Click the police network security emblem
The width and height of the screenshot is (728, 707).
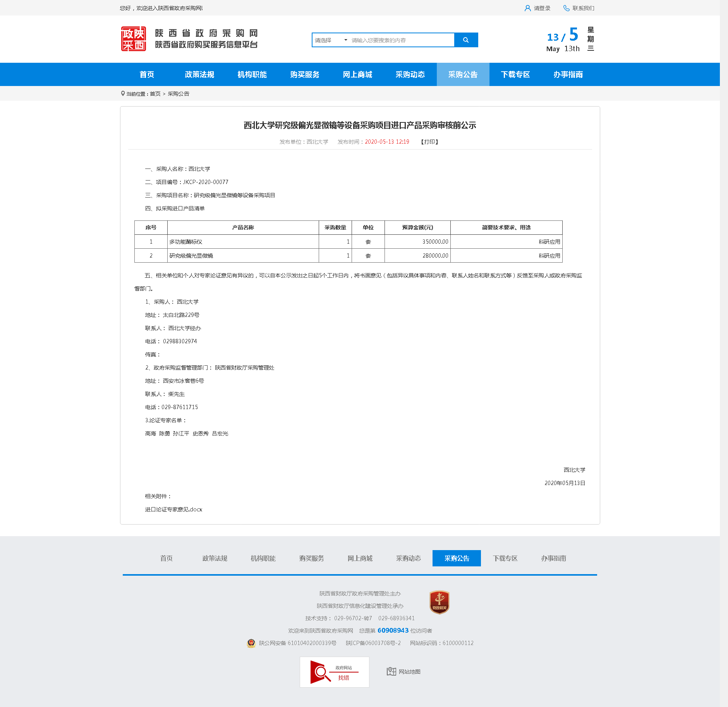point(251,643)
